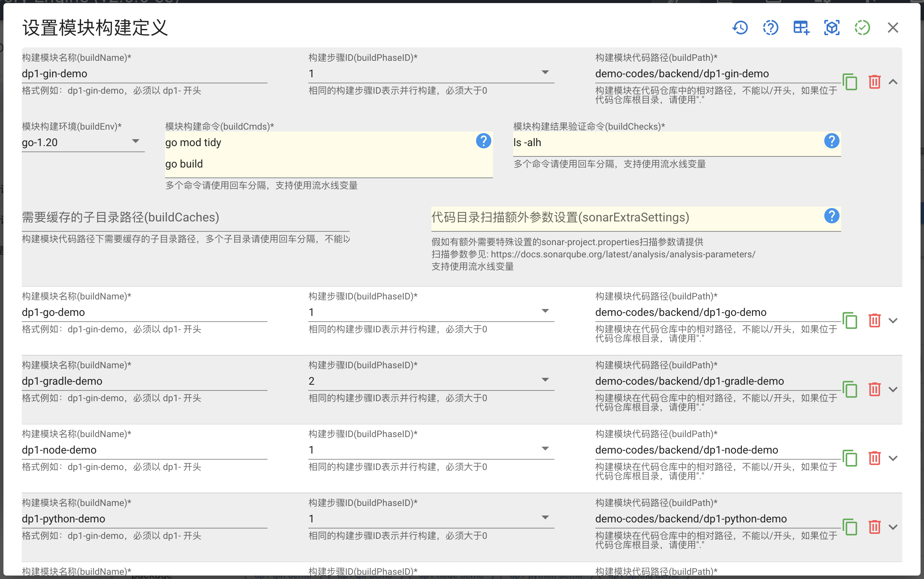
Task: Collapse the dp1-gin-demo module section
Action: coord(893,81)
